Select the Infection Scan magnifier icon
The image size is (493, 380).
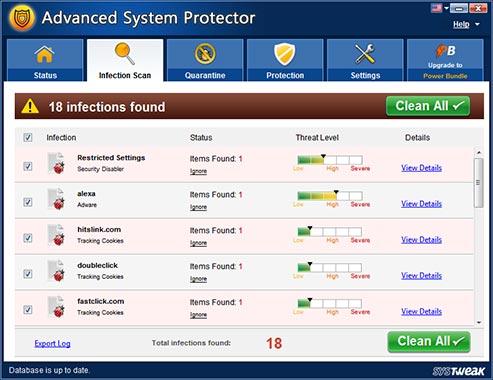[125, 54]
